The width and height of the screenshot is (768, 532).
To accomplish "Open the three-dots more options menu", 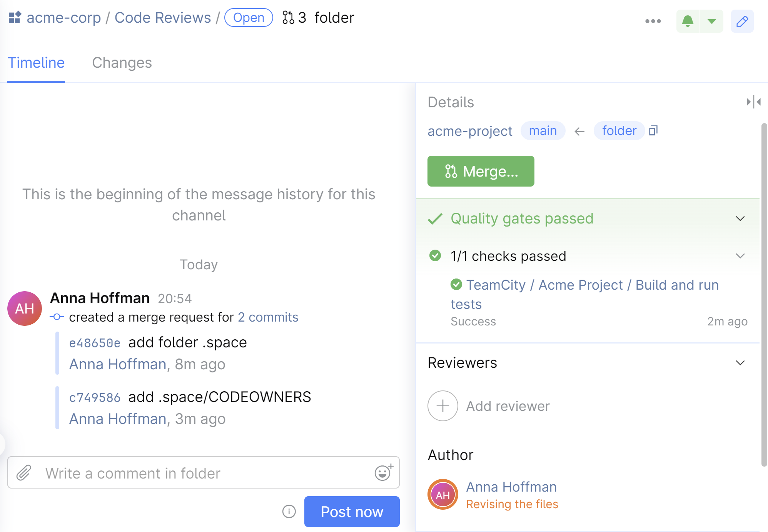I will tap(653, 21).
